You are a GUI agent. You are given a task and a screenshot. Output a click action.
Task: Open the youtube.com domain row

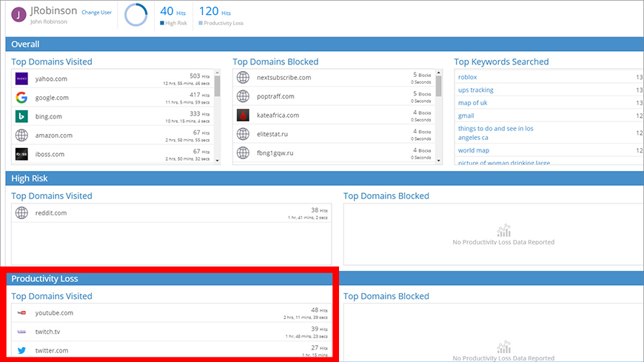pyautogui.click(x=171, y=312)
